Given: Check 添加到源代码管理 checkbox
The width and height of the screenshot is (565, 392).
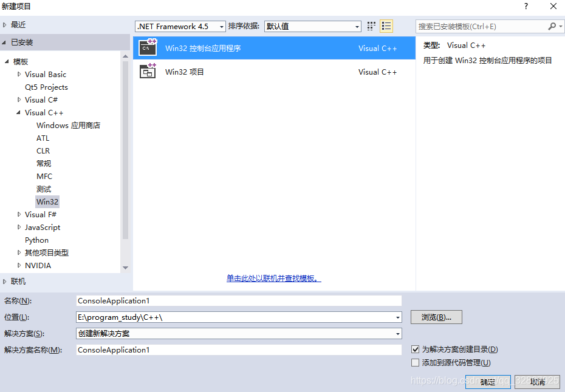Looking at the screenshot, I should click(415, 362).
